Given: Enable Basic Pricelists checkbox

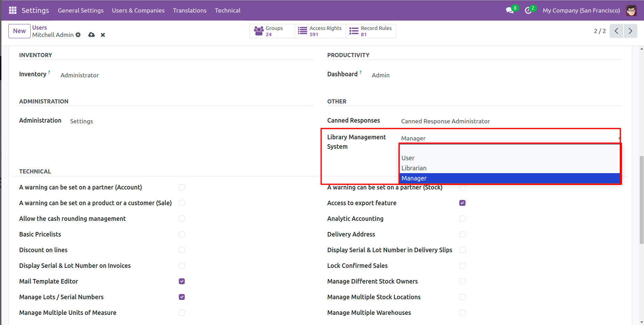Looking at the screenshot, I should (x=182, y=234).
